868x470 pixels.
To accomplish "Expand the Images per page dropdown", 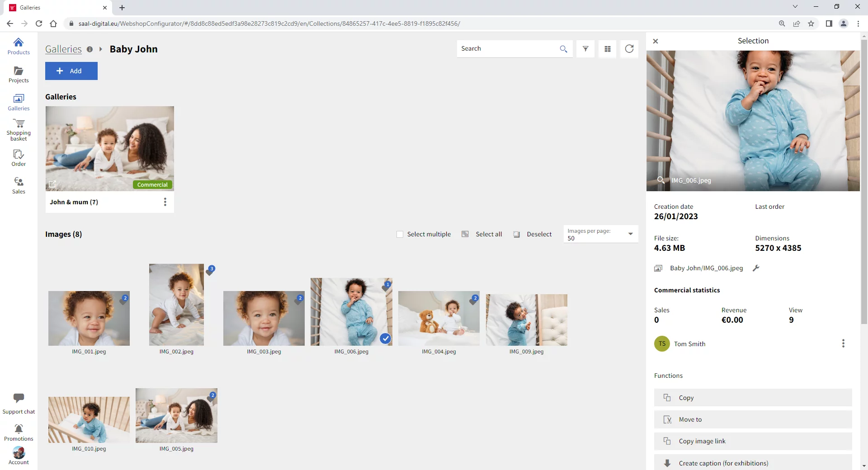I will click(x=630, y=234).
